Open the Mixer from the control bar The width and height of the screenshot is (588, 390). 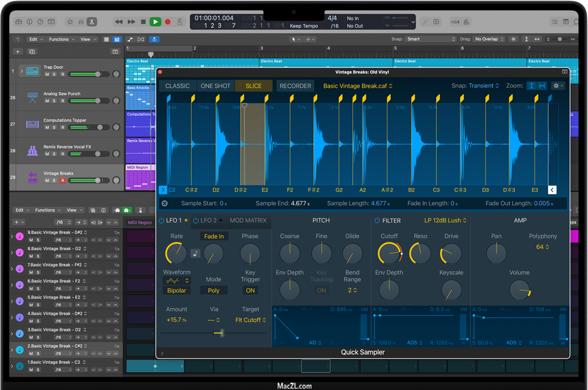point(80,21)
